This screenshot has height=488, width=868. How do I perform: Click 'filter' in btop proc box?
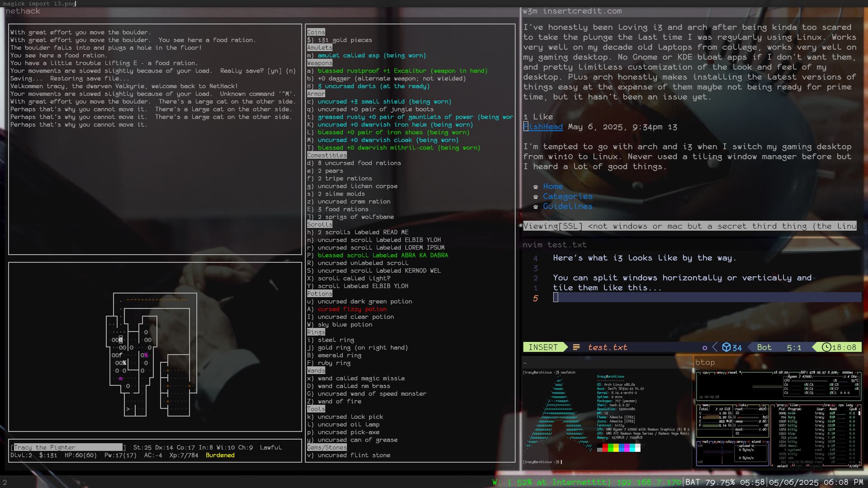coord(793,405)
